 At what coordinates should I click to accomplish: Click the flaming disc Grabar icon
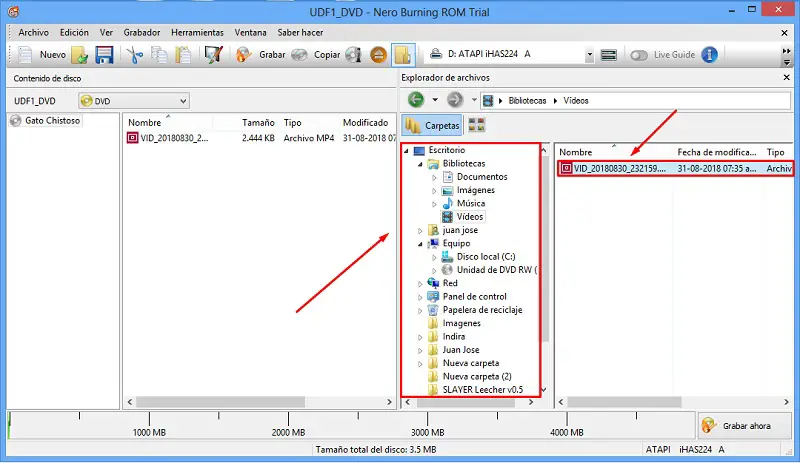coord(244,55)
